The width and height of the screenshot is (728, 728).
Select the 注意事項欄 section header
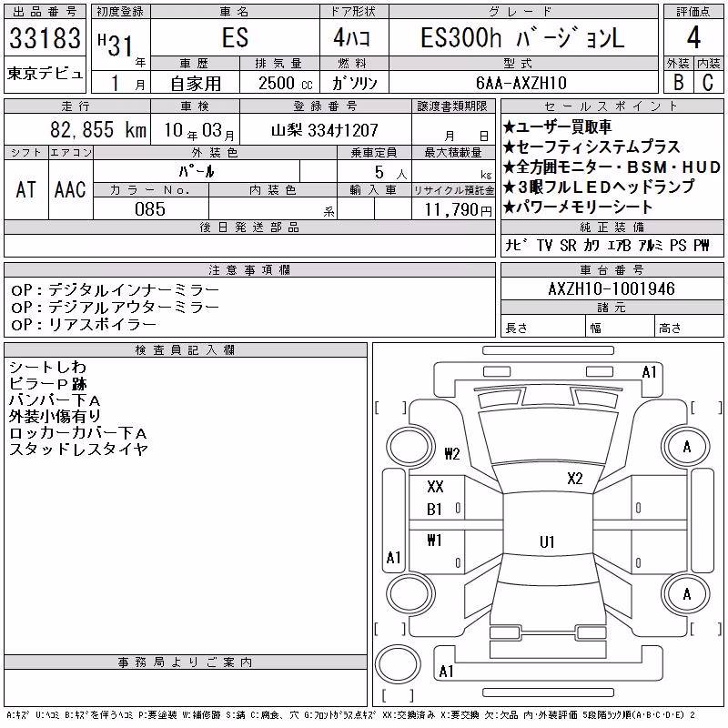249,269
